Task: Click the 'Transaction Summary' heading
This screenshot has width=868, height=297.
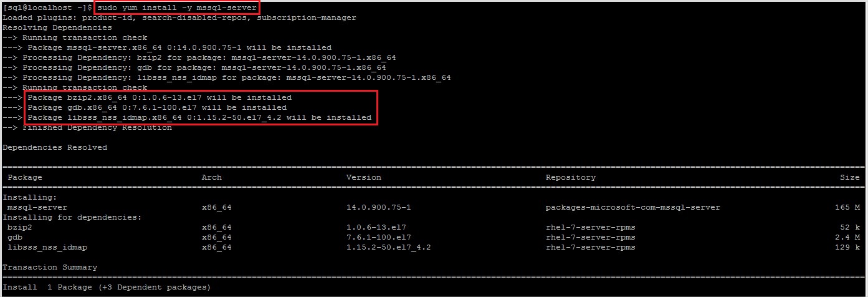Action: point(50,267)
